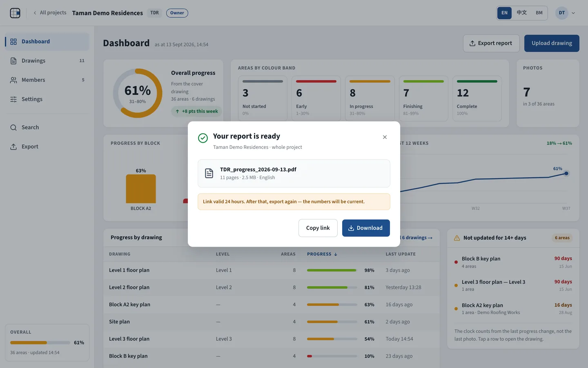Image resolution: width=588 pixels, height=368 pixels.
Task: Open stale item Level 3 floor plan — Level 3
Action: tap(513, 285)
